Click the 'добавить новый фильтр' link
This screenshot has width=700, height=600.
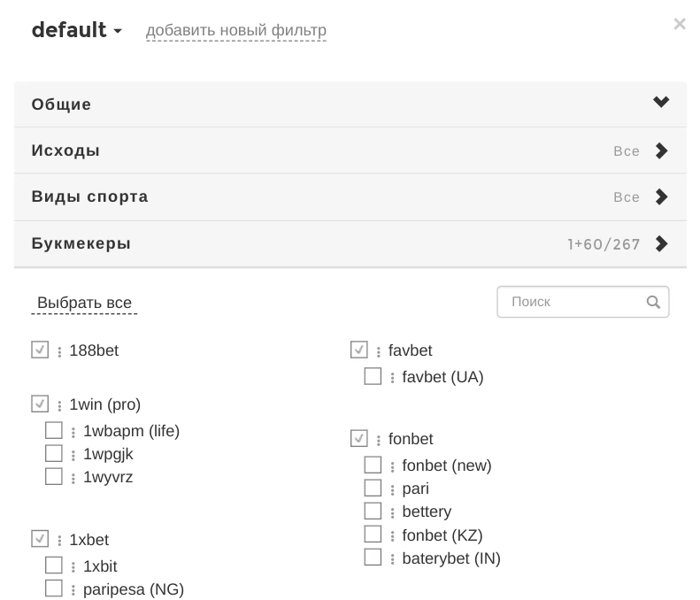click(236, 31)
